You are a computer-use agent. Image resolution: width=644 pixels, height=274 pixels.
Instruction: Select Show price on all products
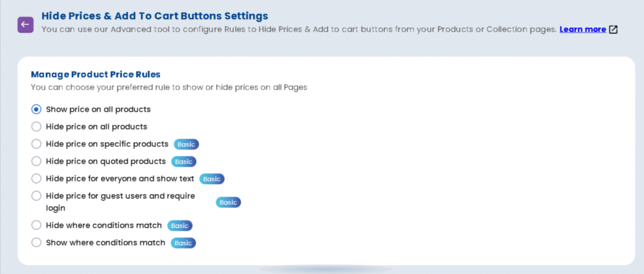pos(36,109)
